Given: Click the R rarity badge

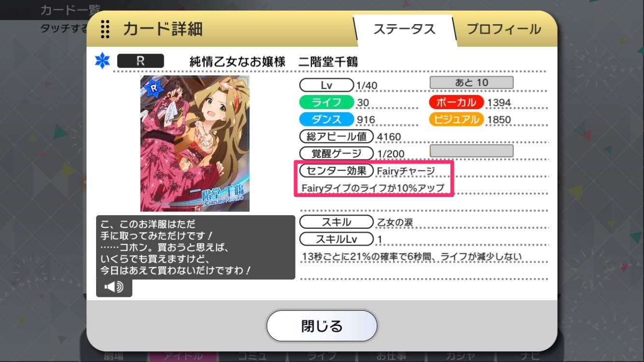Looking at the screenshot, I should (x=140, y=61).
